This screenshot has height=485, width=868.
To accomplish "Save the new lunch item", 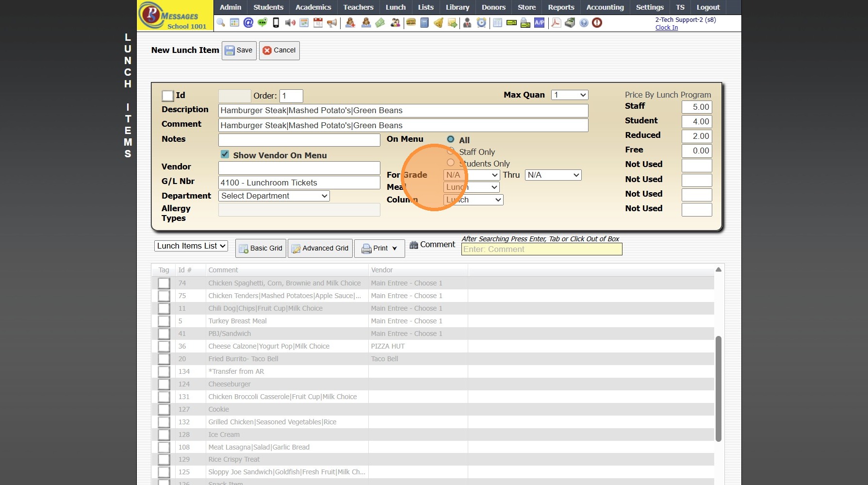I will (239, 50).
